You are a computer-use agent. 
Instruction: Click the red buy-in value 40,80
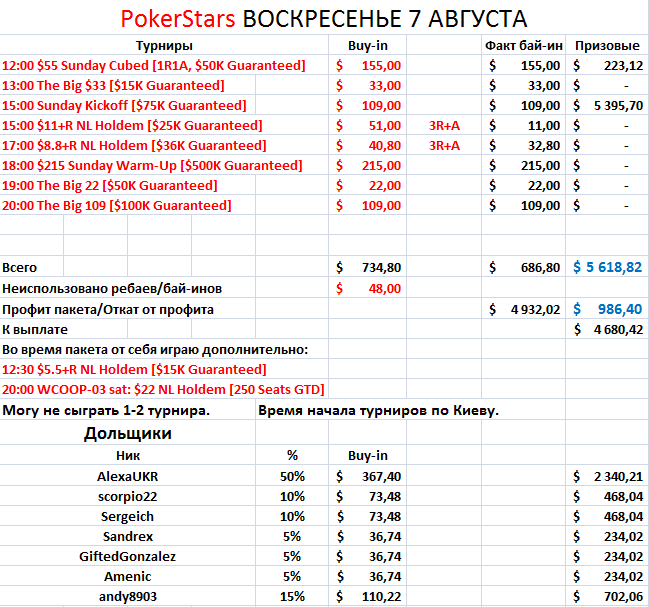click(x=385, y=145)
